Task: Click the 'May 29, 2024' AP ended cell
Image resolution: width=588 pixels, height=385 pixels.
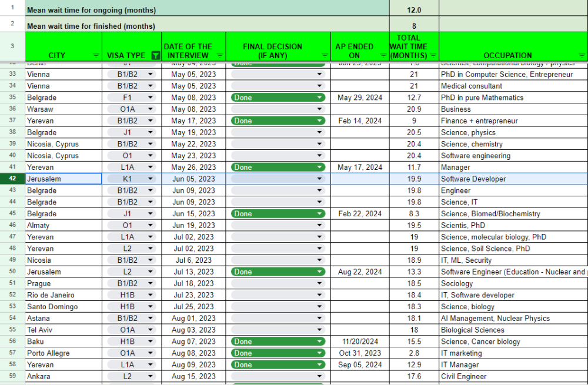Action: tap(360, 98)
